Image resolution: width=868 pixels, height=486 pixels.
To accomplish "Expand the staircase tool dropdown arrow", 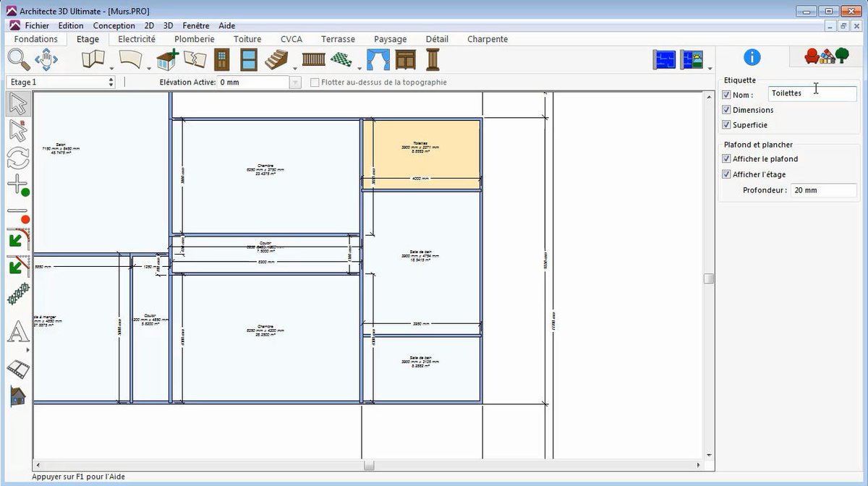I will click(x=295, y=68).
